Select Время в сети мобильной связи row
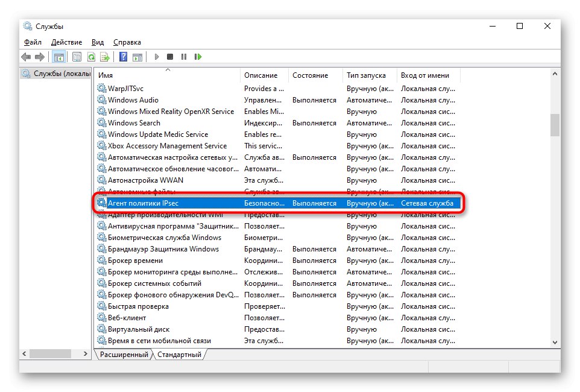The image size is (580, 392). (278, 341)
